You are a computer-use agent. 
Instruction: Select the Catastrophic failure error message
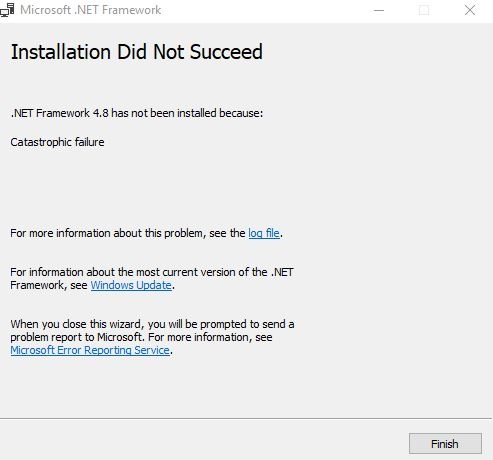pos(57,142)
